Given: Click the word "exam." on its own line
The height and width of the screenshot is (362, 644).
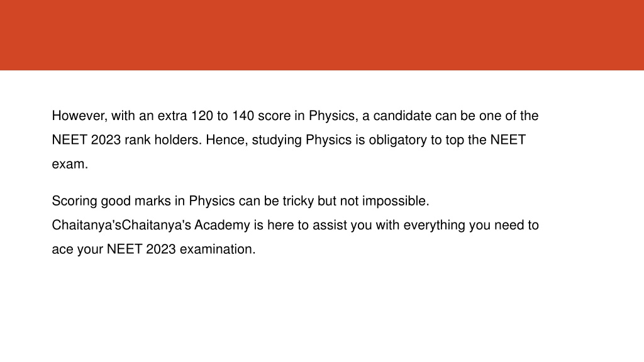Looking at the screenshot, I should (x=70, y=164).
